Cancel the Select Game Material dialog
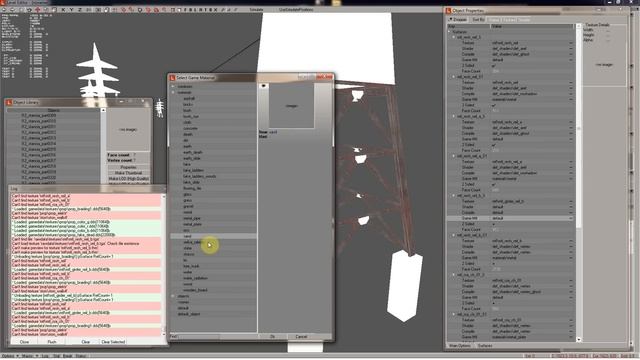The image size is (640, 360). (x=301, y=337)
